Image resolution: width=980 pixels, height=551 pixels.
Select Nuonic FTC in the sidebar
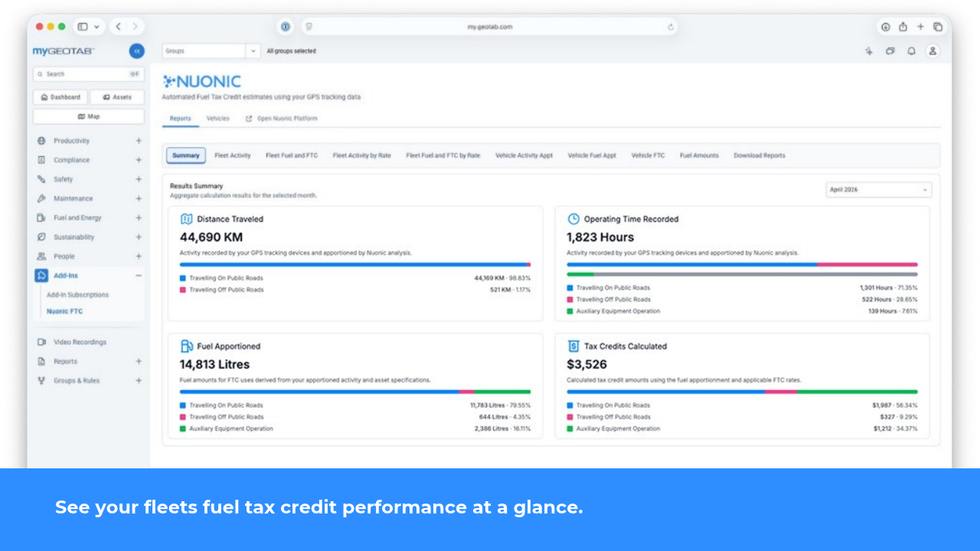[64, 311]
